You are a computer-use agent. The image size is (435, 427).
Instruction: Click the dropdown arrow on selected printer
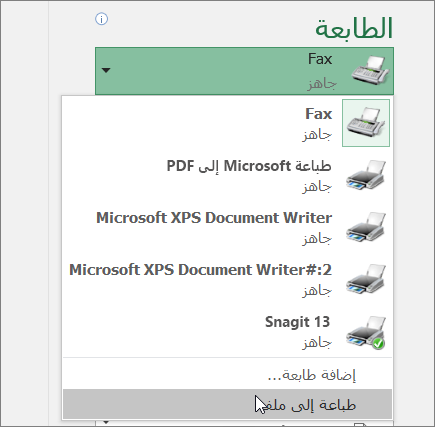tap(106, 70)
